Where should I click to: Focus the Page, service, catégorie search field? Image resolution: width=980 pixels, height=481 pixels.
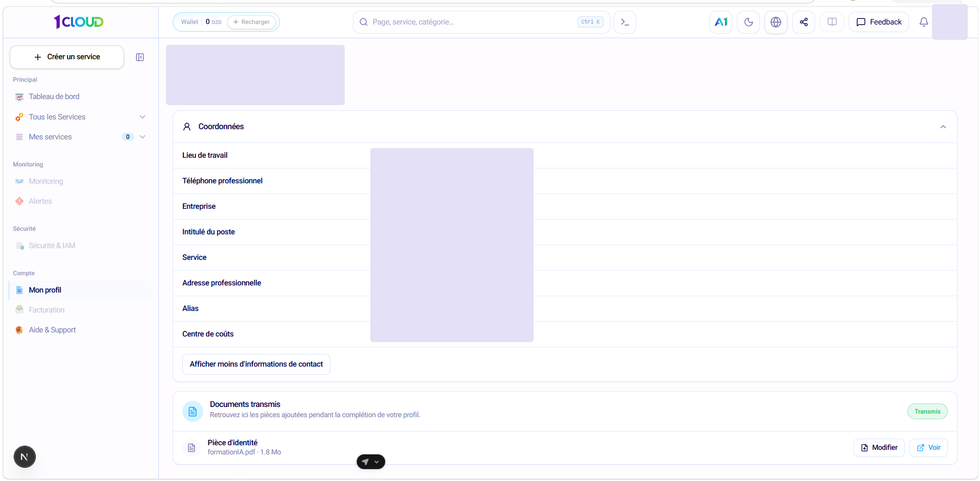click(481, 22)
